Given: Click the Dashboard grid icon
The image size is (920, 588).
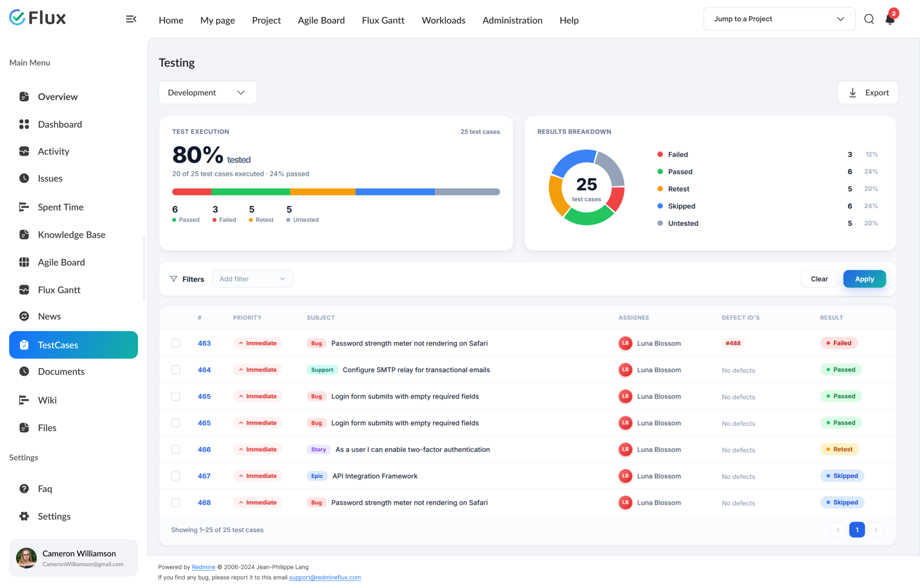Looking at the screenshot, I should (x=24, y=124).
